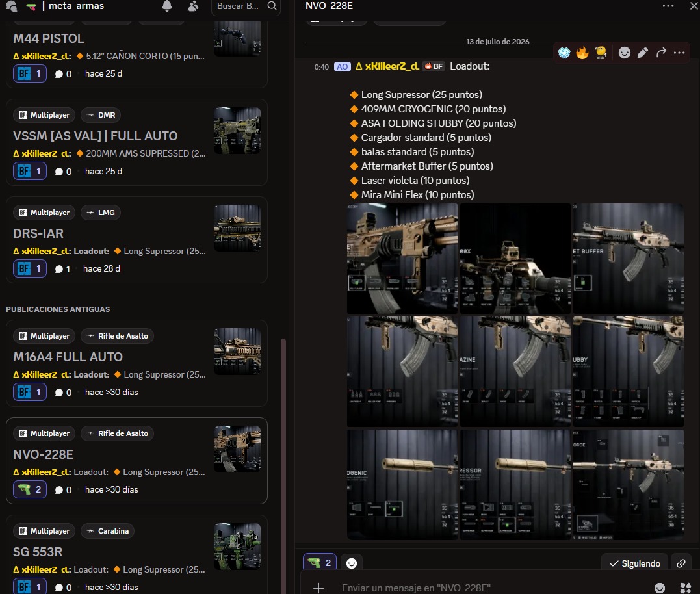The height and width of the screenshot is (594, 700).
Task: Open the M16A4 FULL AUTO post
Action: 68,357
